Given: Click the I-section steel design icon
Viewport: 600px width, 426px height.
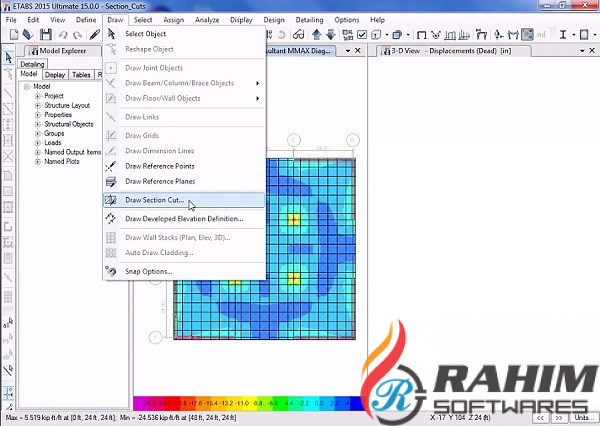Looking at the screenshot, I should (x=563, y=35).
